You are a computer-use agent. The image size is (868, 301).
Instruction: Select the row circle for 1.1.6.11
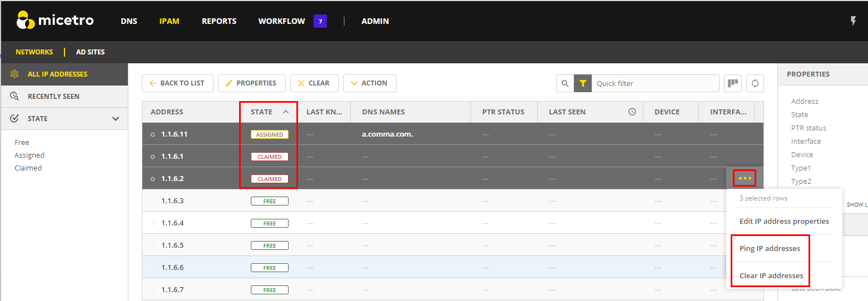click(x=153, y=134)
